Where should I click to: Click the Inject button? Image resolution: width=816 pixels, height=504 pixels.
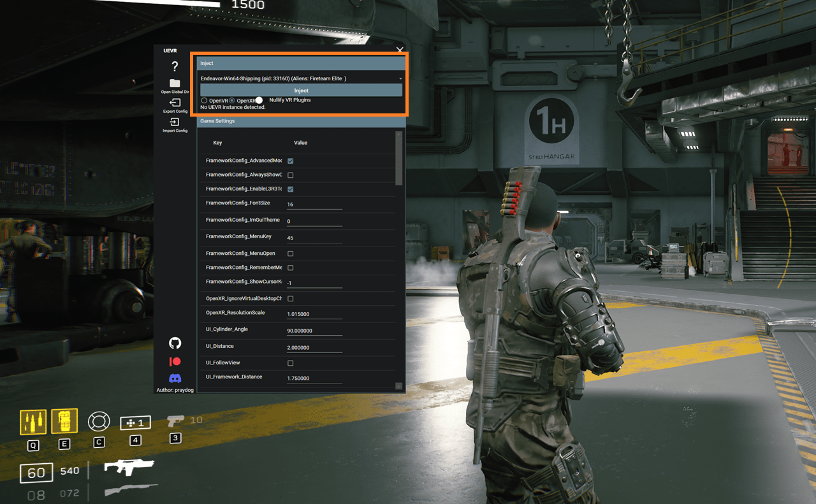tap(302, 90)
